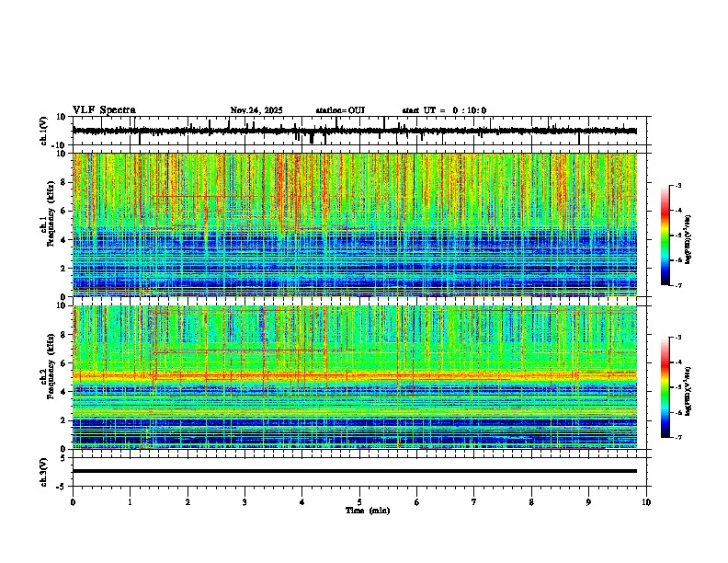
Task: Click time axis tick label '7'
Action: click(x=474, y=502)
